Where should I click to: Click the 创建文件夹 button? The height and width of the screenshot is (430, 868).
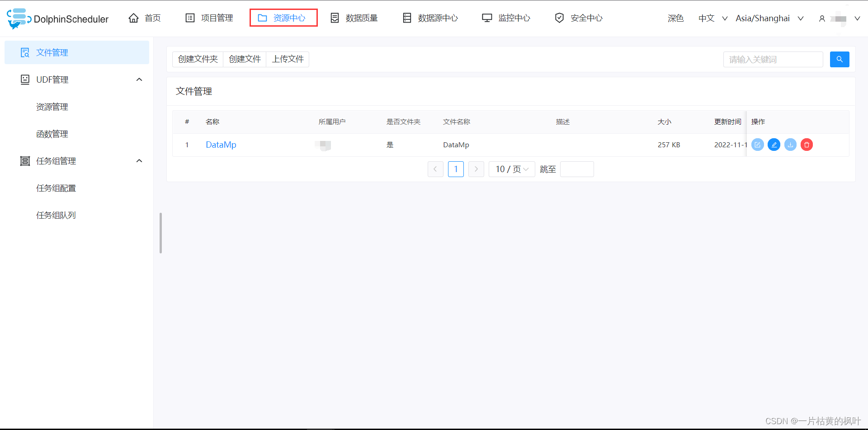(198, 59)
